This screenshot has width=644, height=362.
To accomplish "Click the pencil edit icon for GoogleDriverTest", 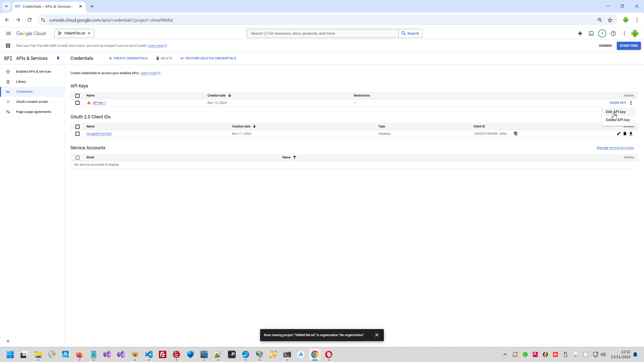I will (619, 133).
